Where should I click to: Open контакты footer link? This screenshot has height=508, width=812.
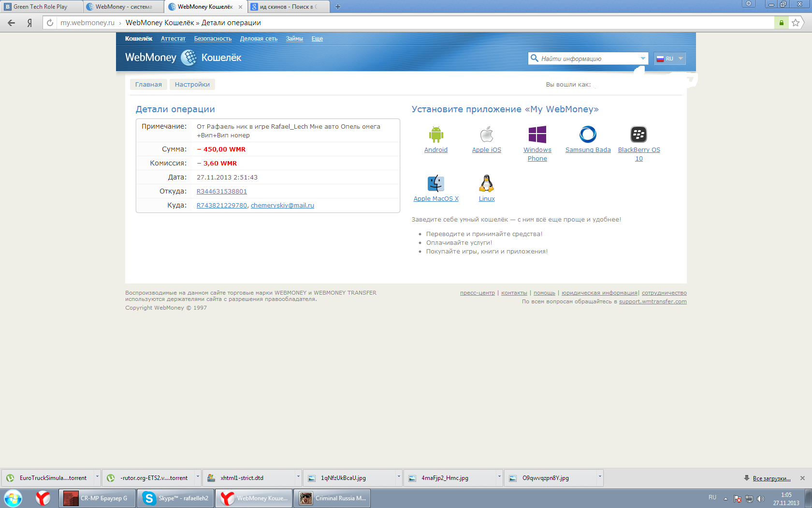tap(514, 293)
